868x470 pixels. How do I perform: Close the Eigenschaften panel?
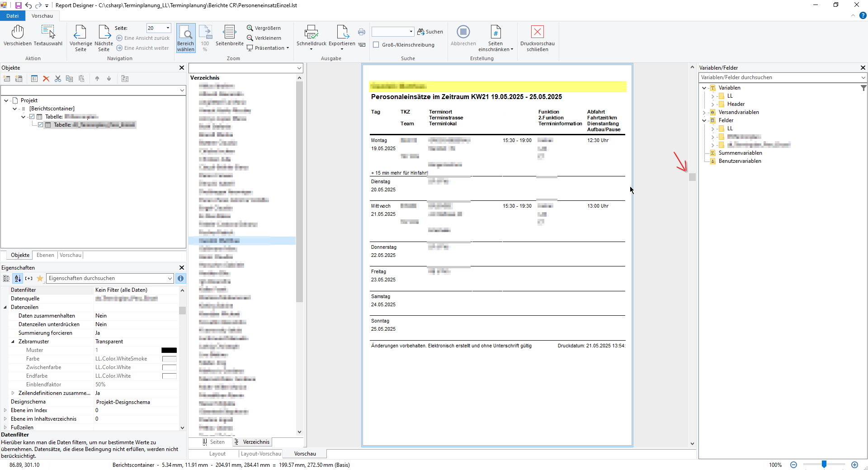[182, 268]
